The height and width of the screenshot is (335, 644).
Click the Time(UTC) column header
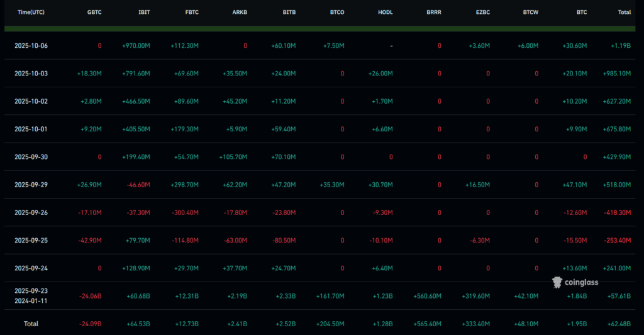pyautogui.click(x=31, y=12)
